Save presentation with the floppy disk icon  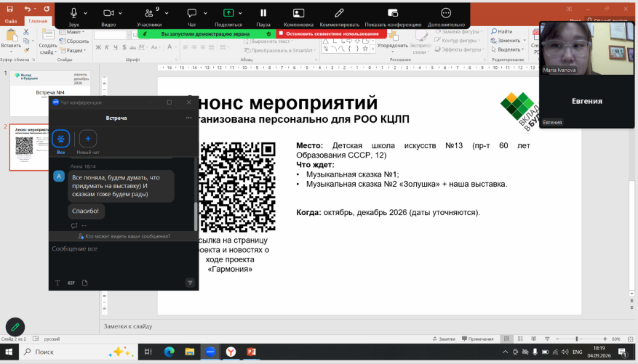click(x=9, y=9)
